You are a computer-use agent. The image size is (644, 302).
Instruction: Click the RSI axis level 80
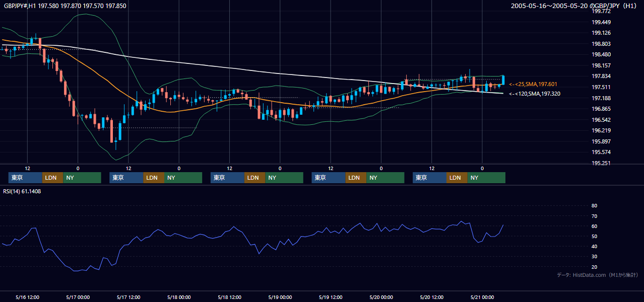594,206
